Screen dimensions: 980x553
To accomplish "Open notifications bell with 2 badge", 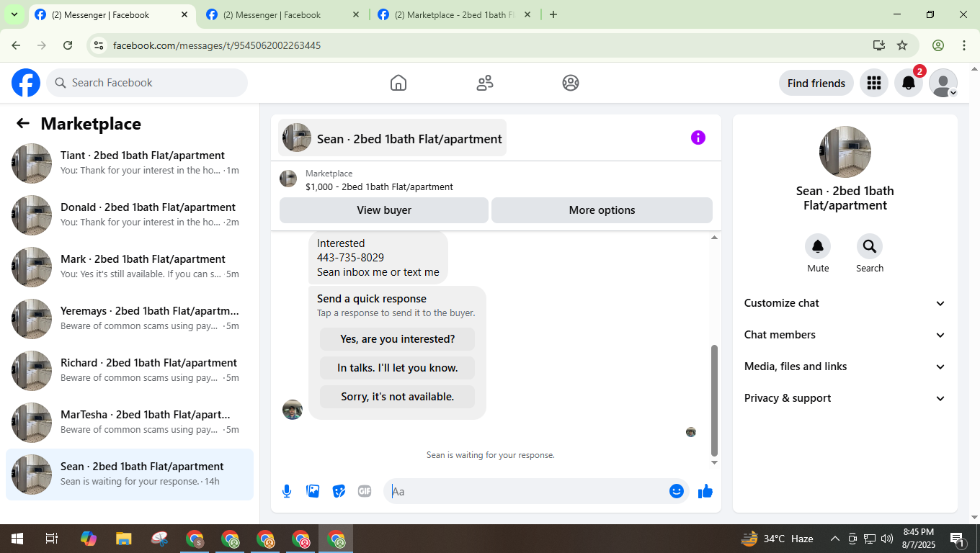I will [909, 83].
